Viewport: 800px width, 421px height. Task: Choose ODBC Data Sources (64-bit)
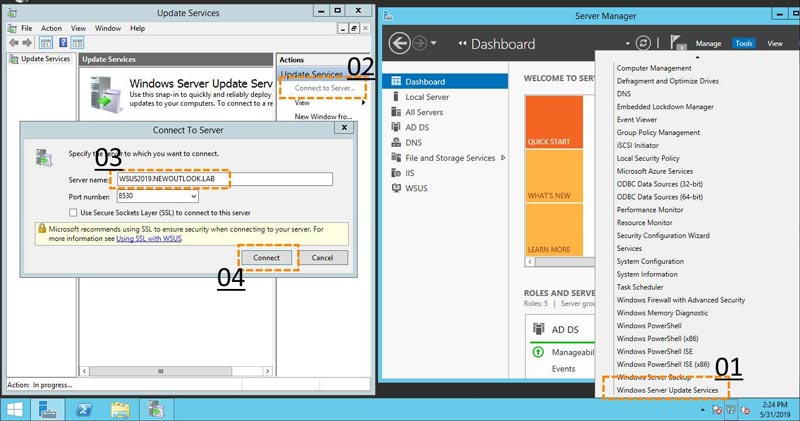(x=659, y=197)
